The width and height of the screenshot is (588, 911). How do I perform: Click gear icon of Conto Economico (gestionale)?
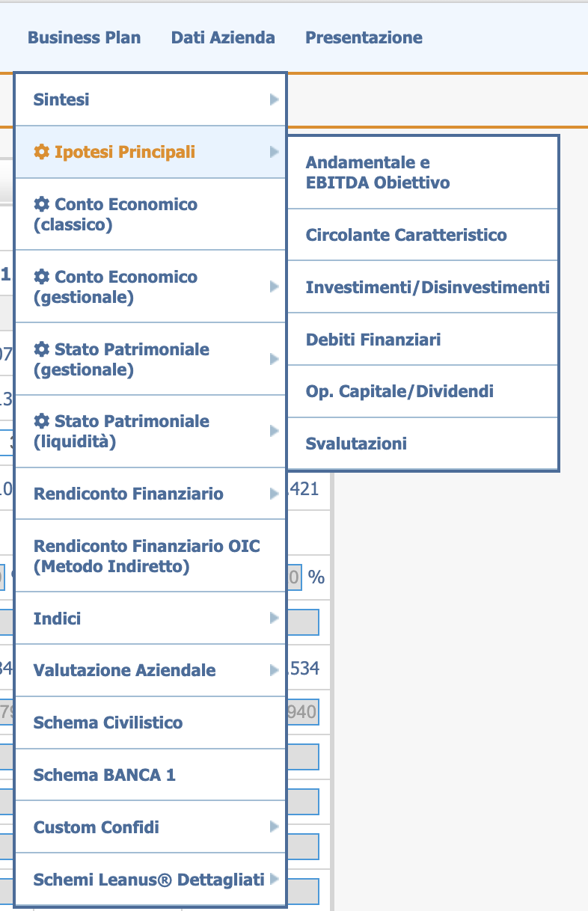click(42, 277)
